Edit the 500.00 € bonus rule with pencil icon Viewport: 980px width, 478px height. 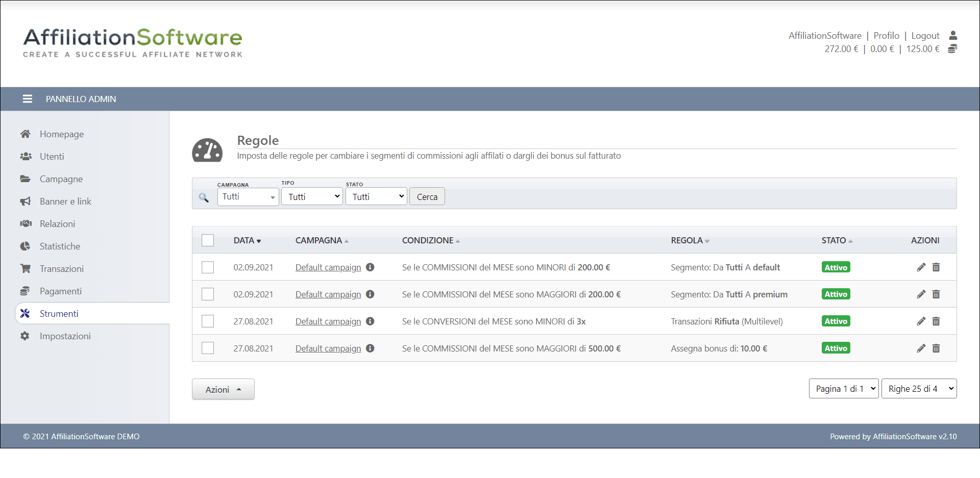click(x=921, y=348)
